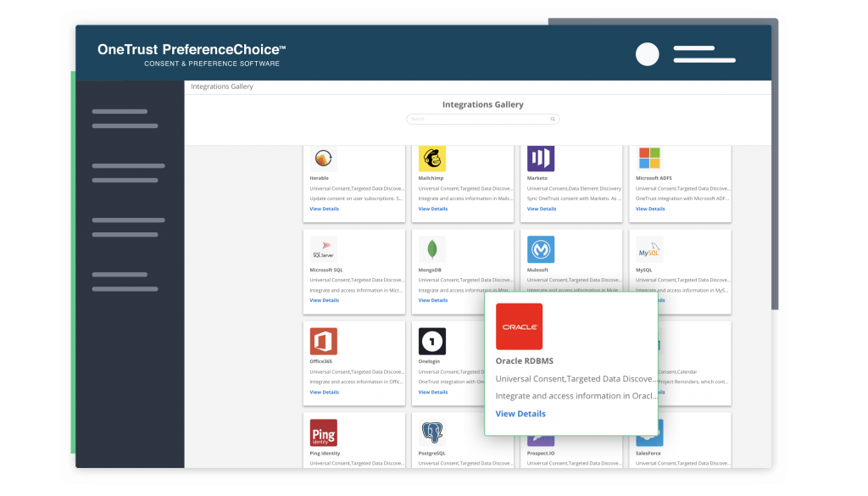Click the Prospect.IO card title
Screen dimensions: 868x496
(541, 454)
